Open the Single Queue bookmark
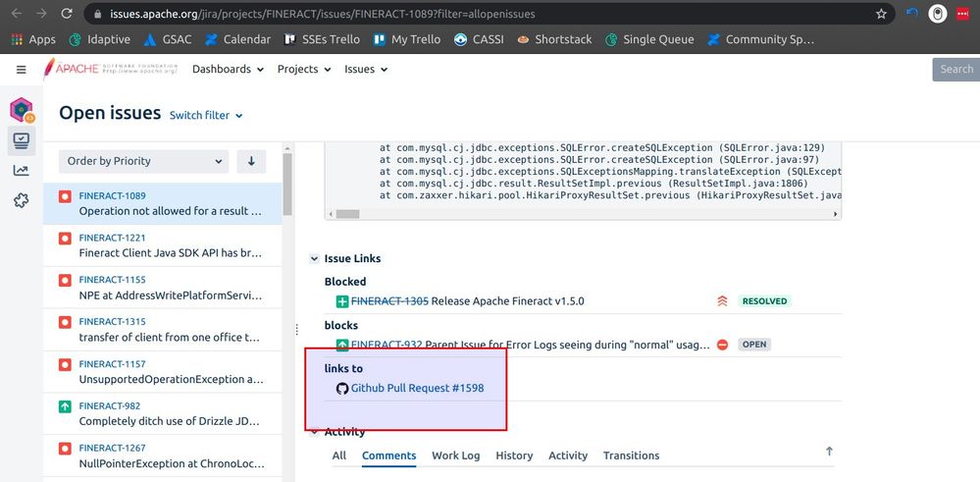 649,39
